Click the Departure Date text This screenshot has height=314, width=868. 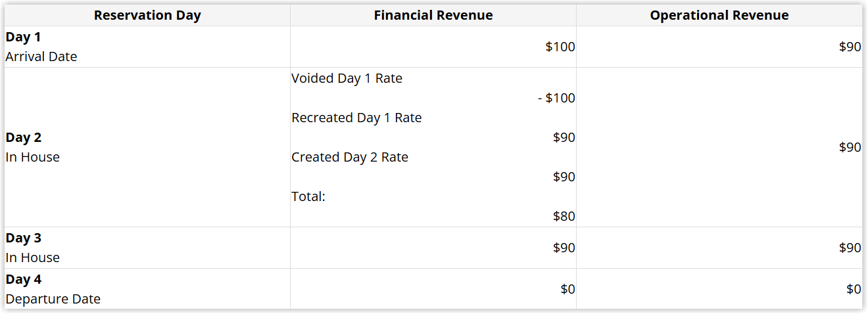point(53,299)
